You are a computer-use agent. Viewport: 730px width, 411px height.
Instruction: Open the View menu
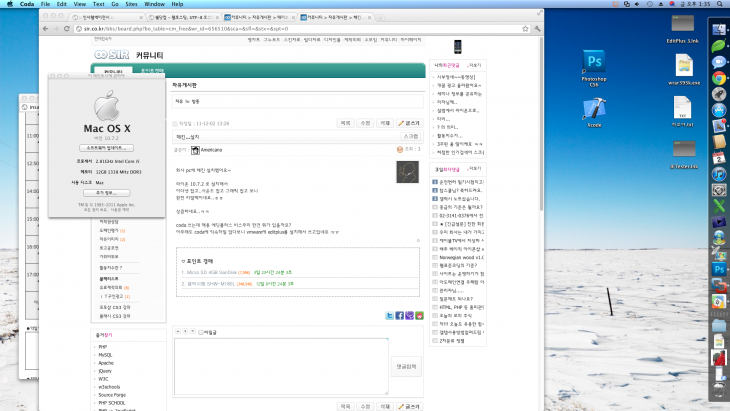click(80, 4)
